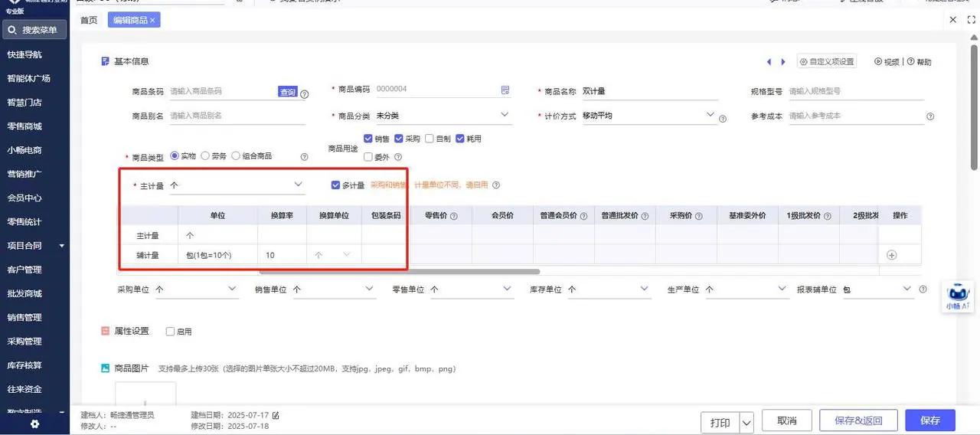Click the help icon beside 参考成本
The image size is (980, 435).
click(x=930, y=116)
